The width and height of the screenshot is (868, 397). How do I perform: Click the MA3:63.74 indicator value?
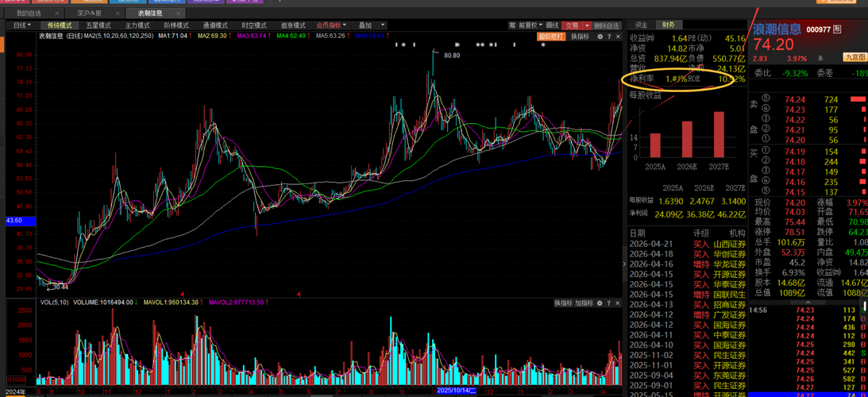pyautogui.click(x=252, y=36)
